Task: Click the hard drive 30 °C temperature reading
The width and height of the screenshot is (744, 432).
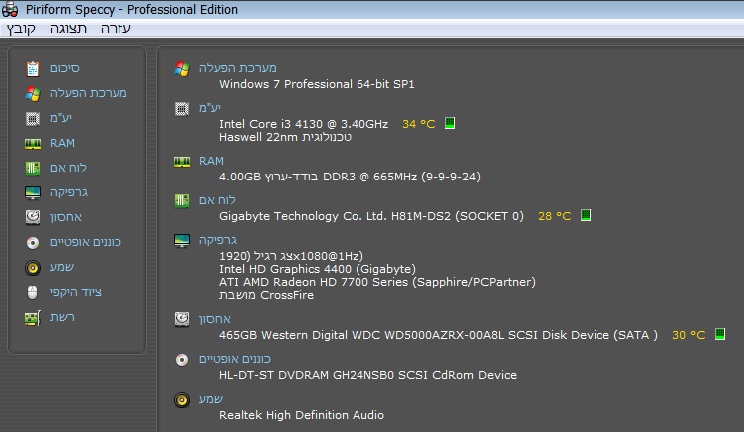Action: click(x=688, y=335)
